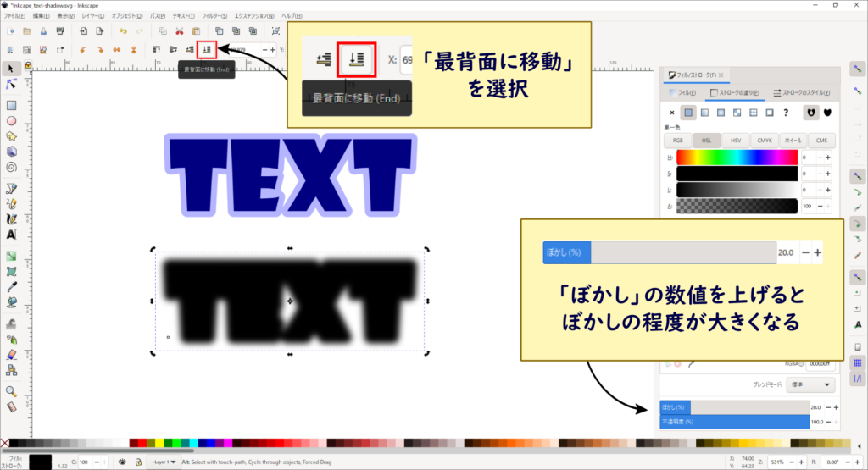The height and width of the screenshot is (470, 868).
Task: Open the 編集(E) menu
Action: click(x=41, y=16)
